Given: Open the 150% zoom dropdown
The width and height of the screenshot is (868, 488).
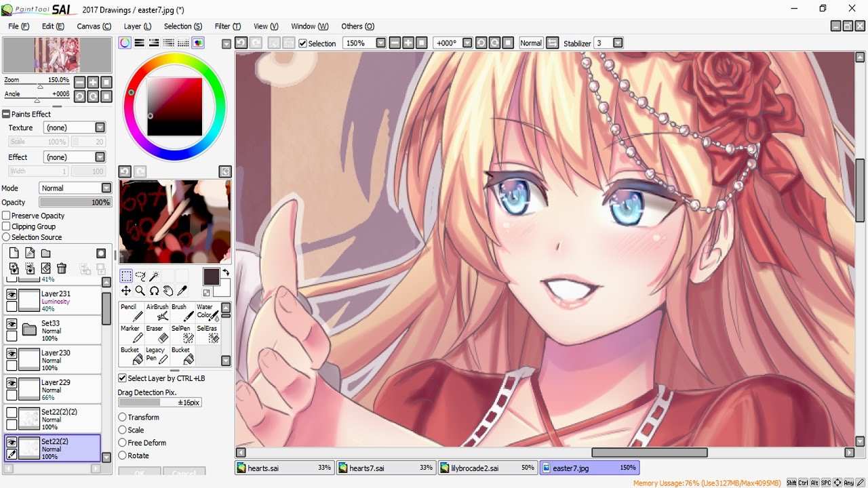Looking at the screenshot, I should coord(381,43).
